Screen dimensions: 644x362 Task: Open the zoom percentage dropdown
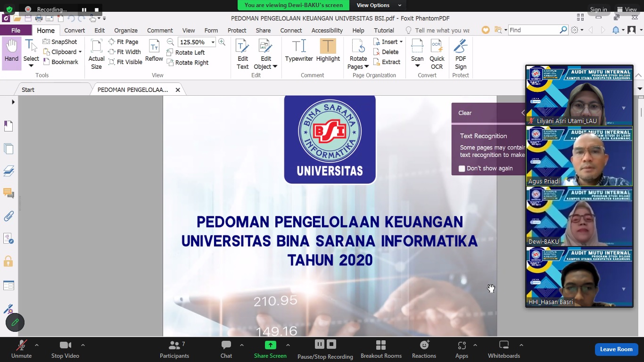coord(213,42)
